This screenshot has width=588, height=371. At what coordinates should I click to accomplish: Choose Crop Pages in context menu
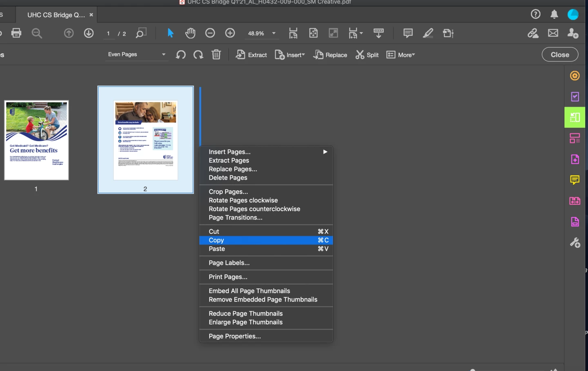click(266, 192)
